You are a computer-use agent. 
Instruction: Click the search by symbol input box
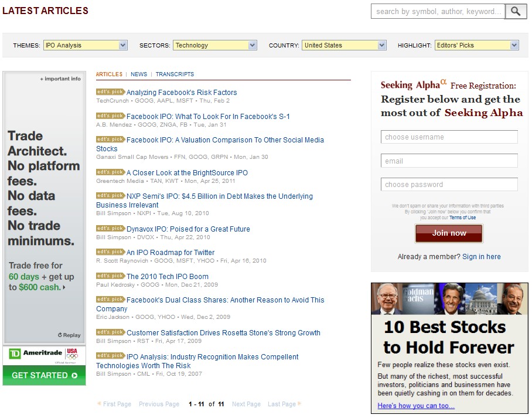point(438,11)
